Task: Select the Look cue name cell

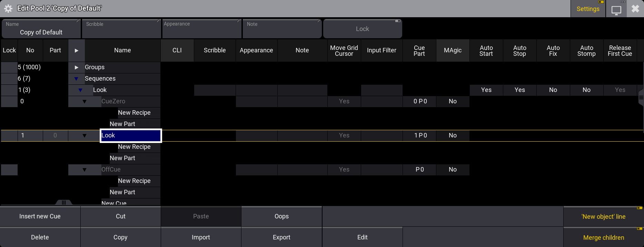Action: 130,135
